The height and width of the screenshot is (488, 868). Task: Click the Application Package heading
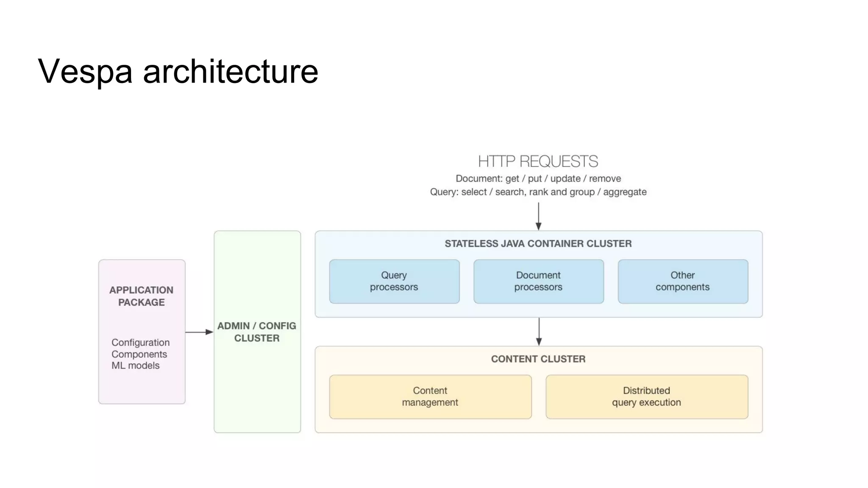[141, 296]
